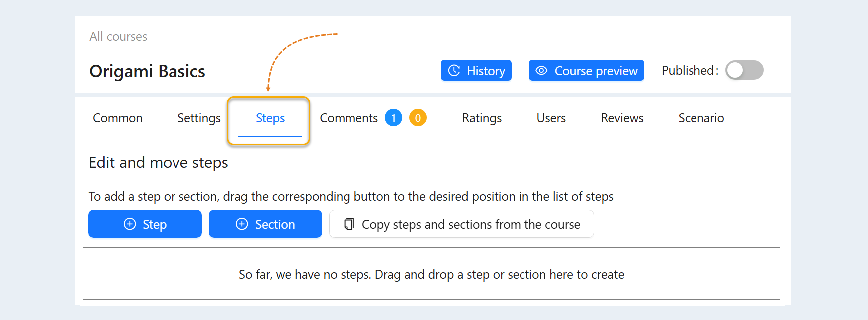The image size is (868, 320).
Task: Open the Users tab
Action: (x=551, y=118)
